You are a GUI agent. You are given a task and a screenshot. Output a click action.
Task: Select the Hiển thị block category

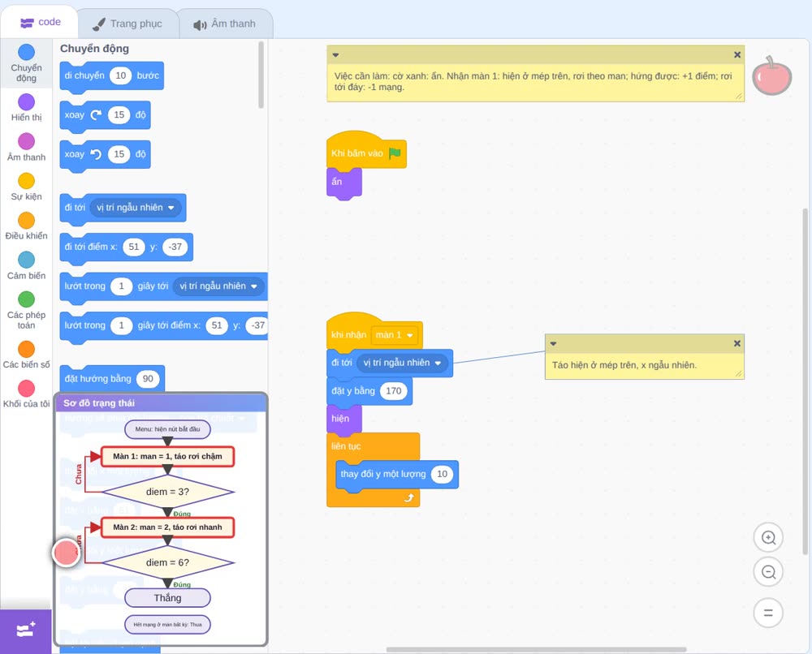(27, 108)
